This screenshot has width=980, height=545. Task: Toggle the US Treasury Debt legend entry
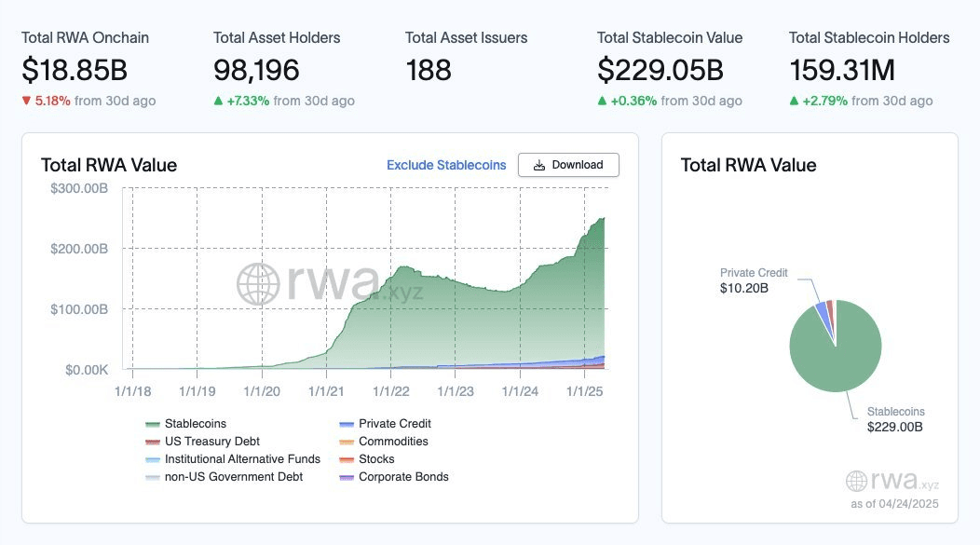click(x=202, y=442)
